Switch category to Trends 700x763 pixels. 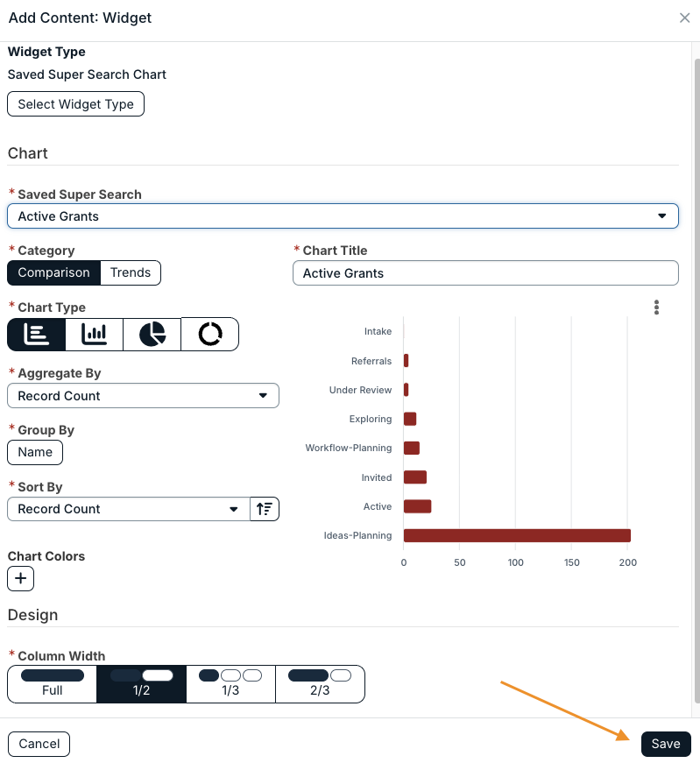[131, 272]
